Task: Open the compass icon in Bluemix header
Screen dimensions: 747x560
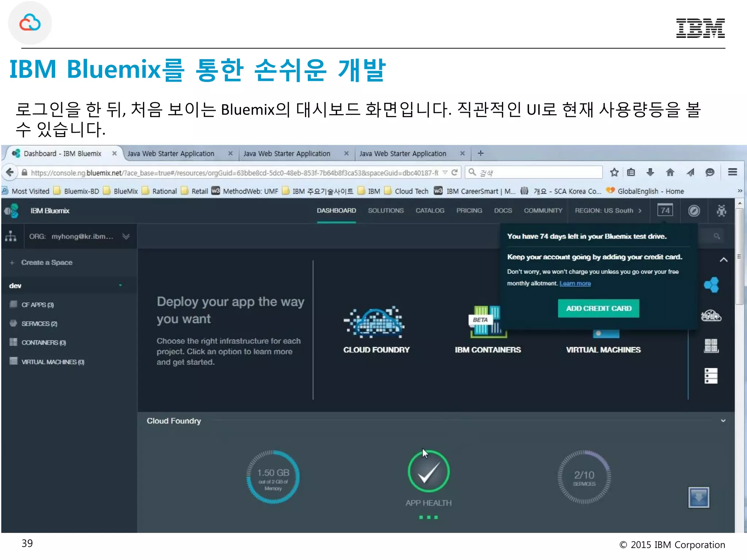Action: pos(694,211)
